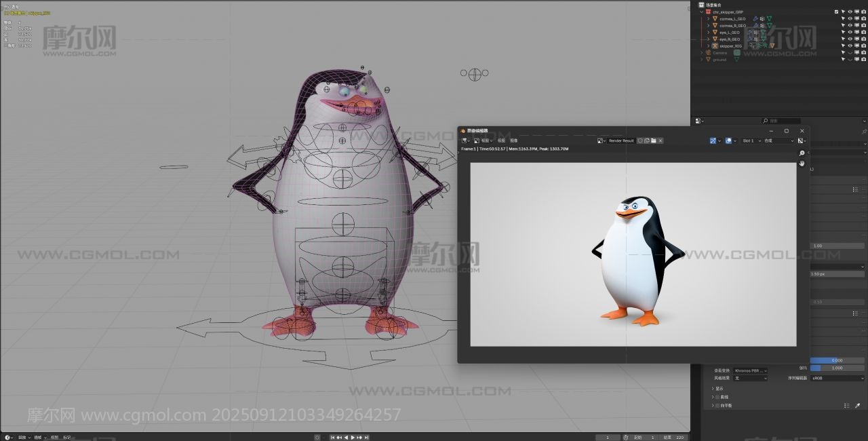This screenshot has width=868, height=441.
Task: Select Camera object in outliner
Action: coord(719,53)
